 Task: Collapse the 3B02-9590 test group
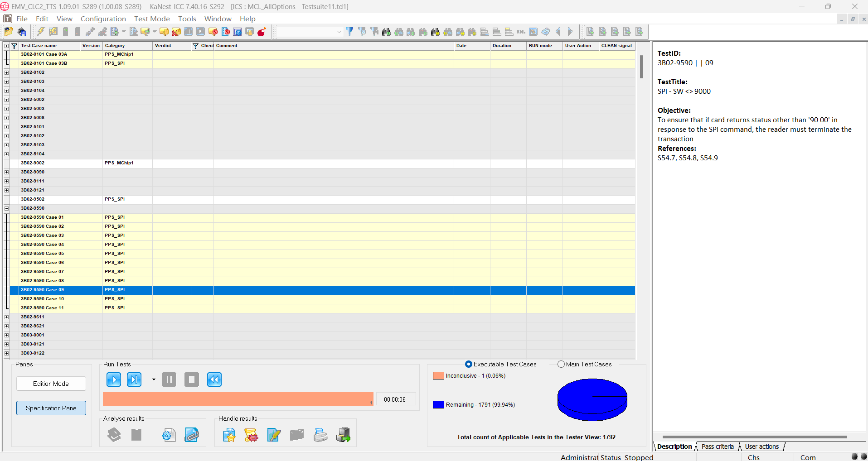pos(6,208)
